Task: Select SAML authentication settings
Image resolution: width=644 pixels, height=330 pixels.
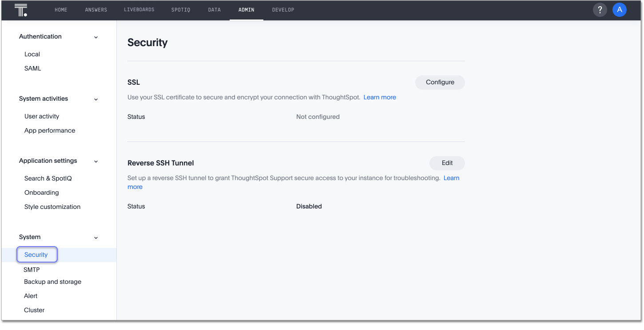Action: pyautogui.click(x=32, y=68)
